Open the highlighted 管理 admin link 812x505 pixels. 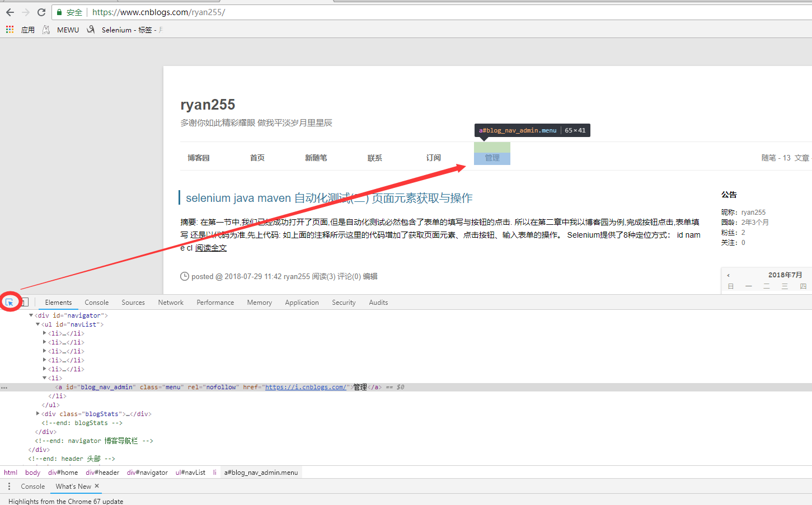coord(492,158)
